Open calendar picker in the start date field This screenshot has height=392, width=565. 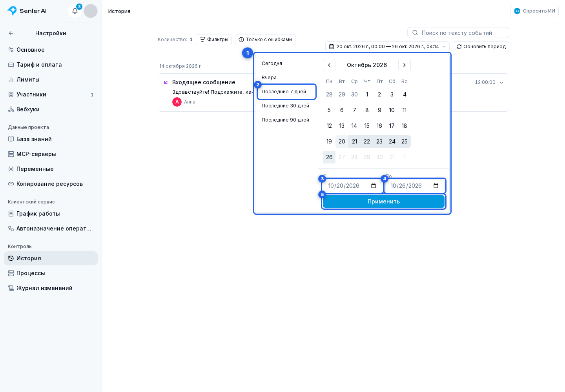point(374,186)
